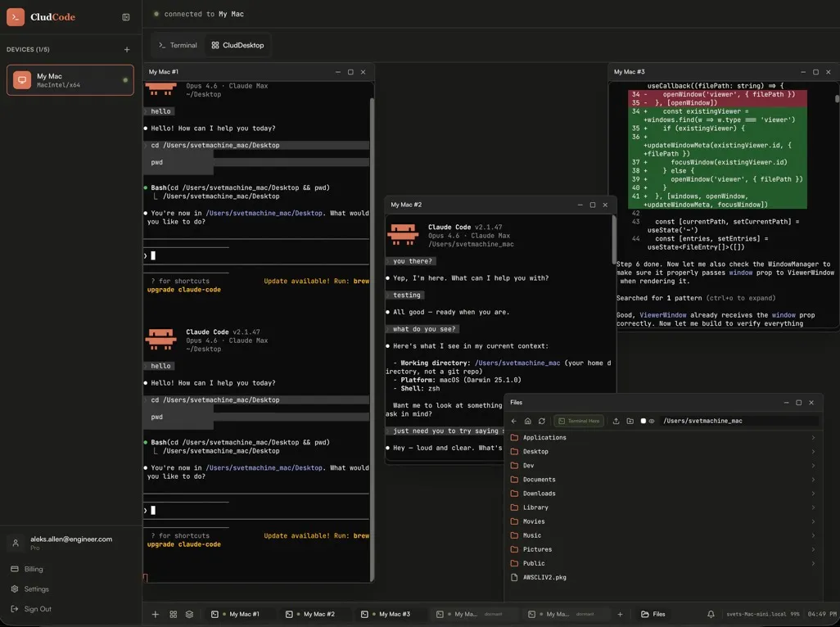The height and width of the screenshot is (627, 840).
Task: Open a new session with the plus icon
Action: [x=155, y=613]
